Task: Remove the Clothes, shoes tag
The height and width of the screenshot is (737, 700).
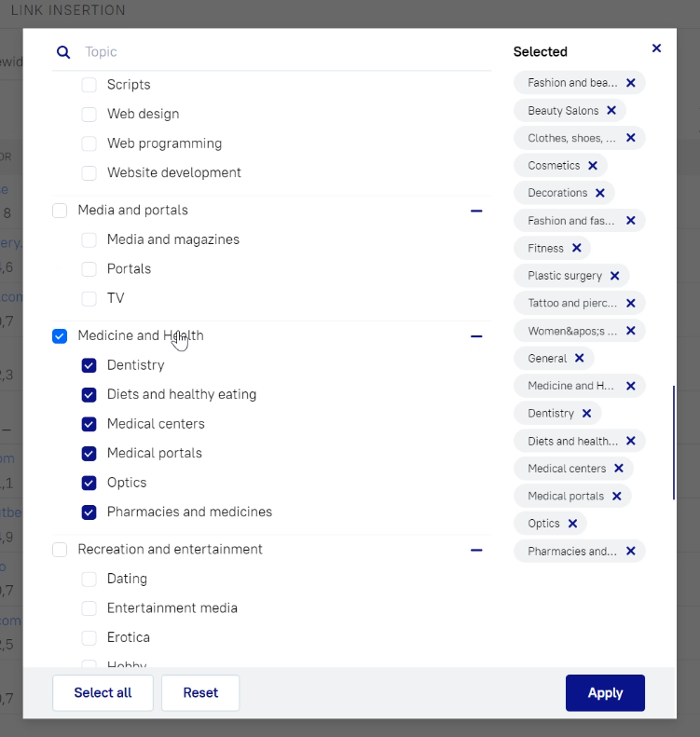Action: [x=631, y=138]
